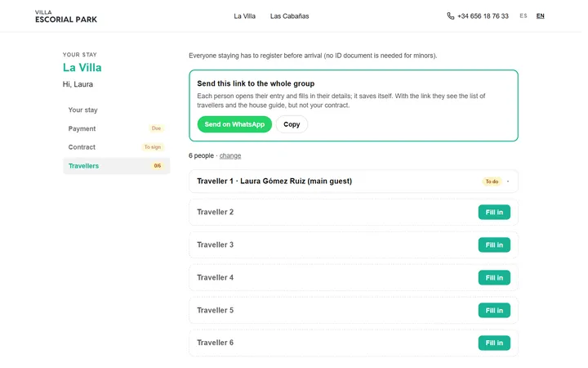
Task: Expand the Traveller 1 Laura Gómez Ruiz row
Action: 354,182
